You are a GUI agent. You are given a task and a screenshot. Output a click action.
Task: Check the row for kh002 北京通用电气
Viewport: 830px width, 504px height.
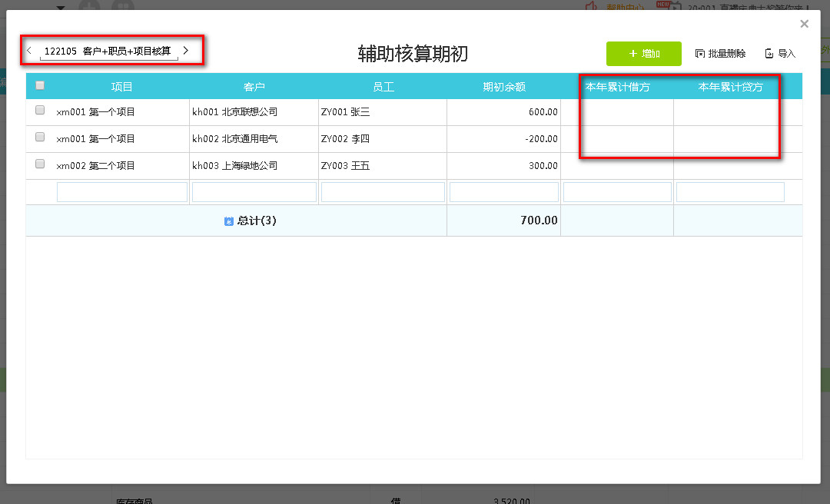(x=40, y=138)
